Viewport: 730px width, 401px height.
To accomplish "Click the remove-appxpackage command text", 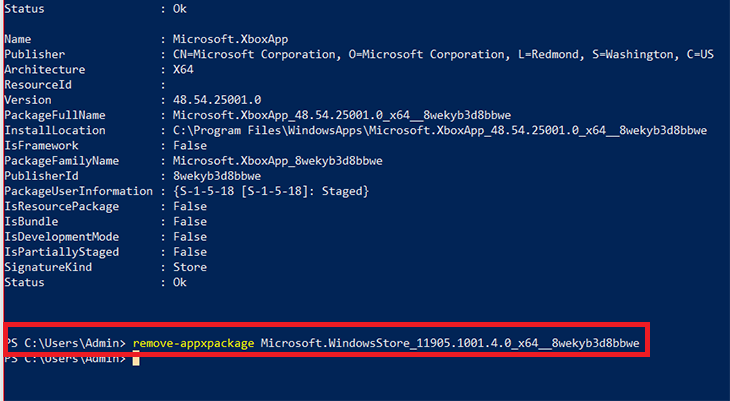I will tap(193, 344).
